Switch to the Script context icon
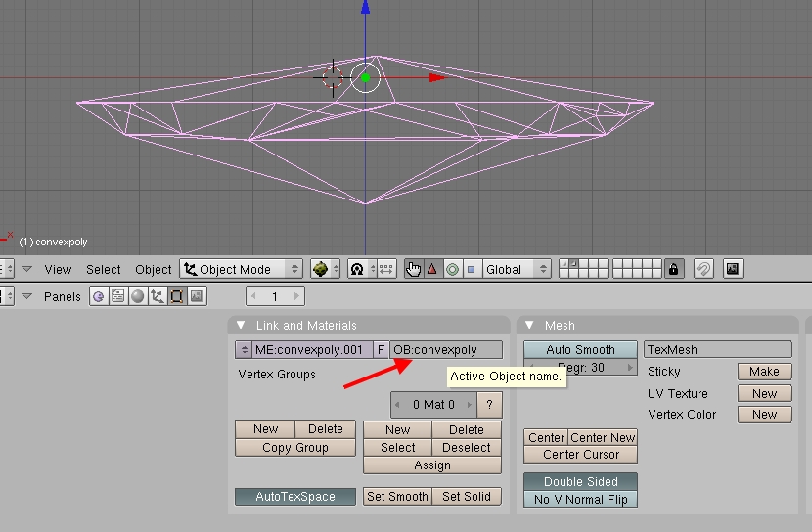 click(118, 296)
